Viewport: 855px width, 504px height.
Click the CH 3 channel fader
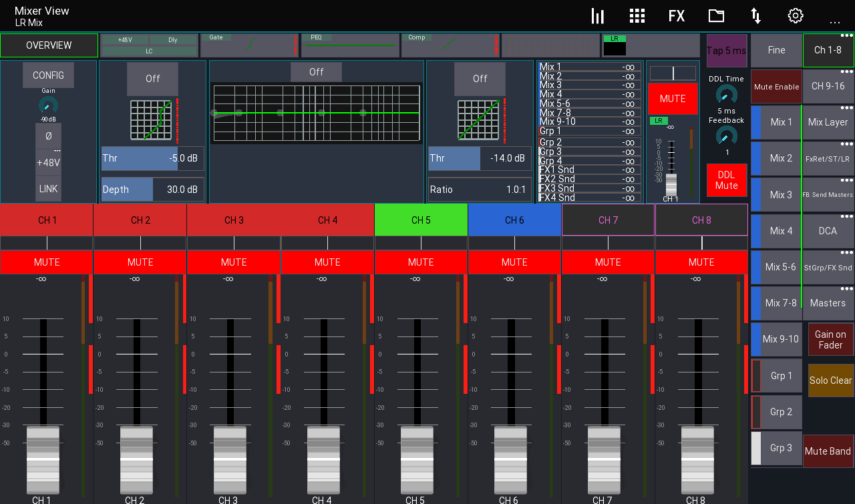pos(230,459)
